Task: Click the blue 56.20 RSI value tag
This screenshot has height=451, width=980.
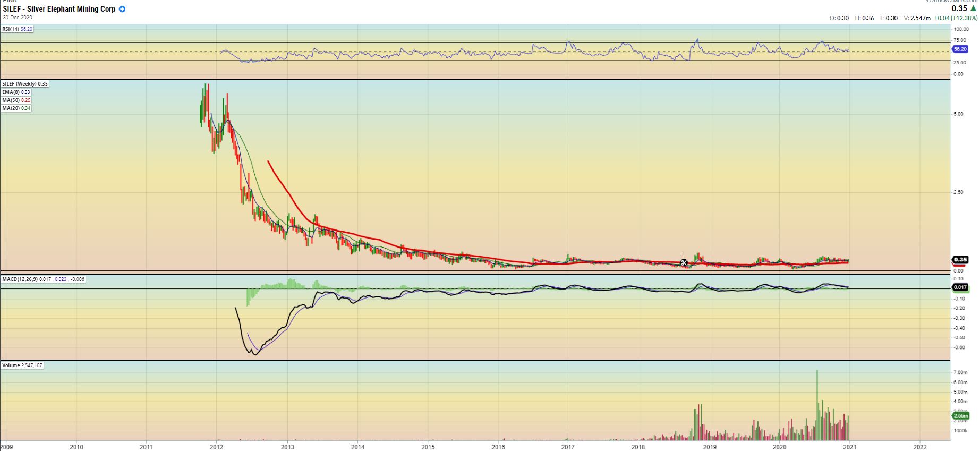Action: (960, 49)
